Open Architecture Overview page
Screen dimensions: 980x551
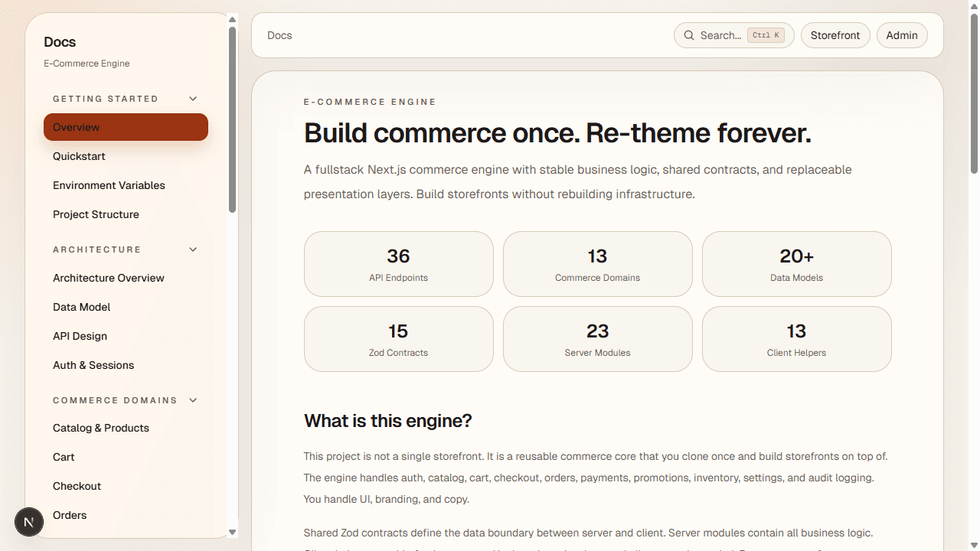126,278
